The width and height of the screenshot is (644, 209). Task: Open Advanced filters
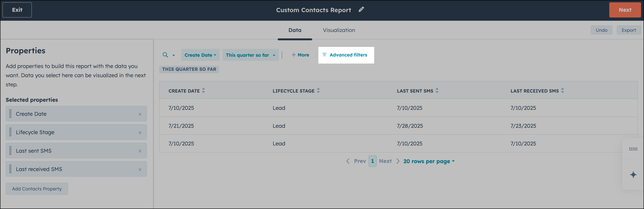pos(345,55)
